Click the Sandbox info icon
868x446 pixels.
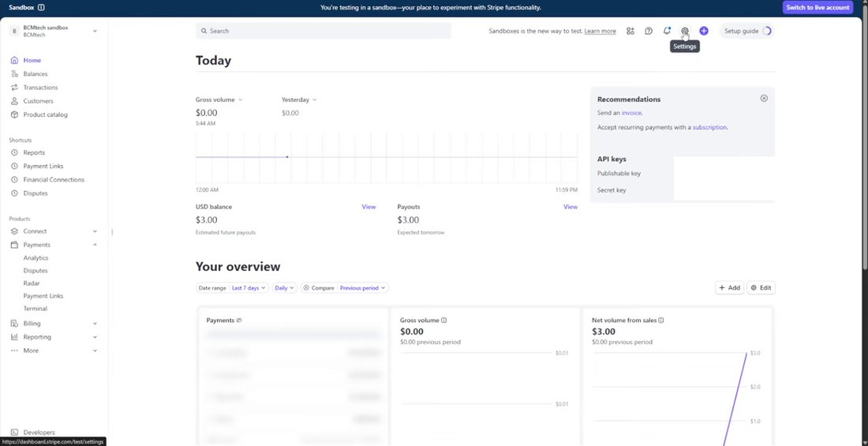click(x=42, y=7)
